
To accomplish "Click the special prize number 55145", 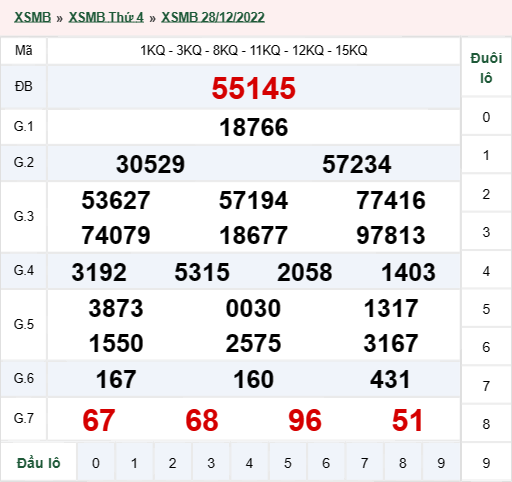I will 254,88.
